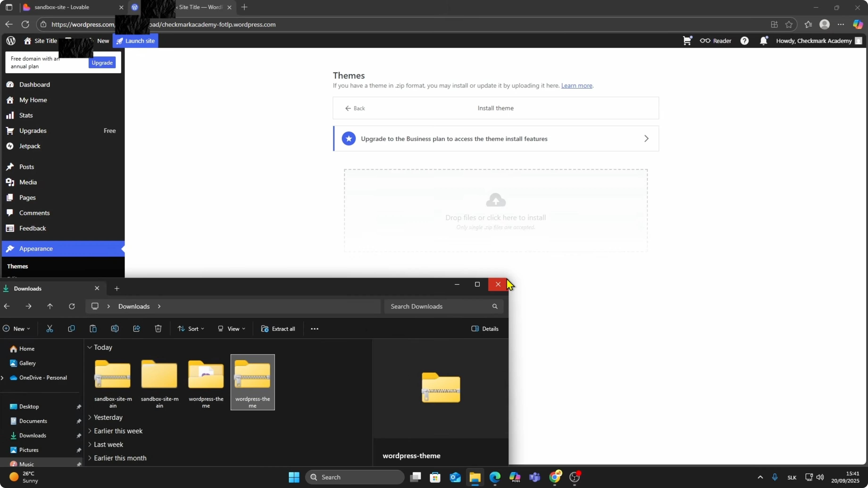Open the shopping cart icon in admin bar
This screenshot has width=868, height=488.
(687, 41)
